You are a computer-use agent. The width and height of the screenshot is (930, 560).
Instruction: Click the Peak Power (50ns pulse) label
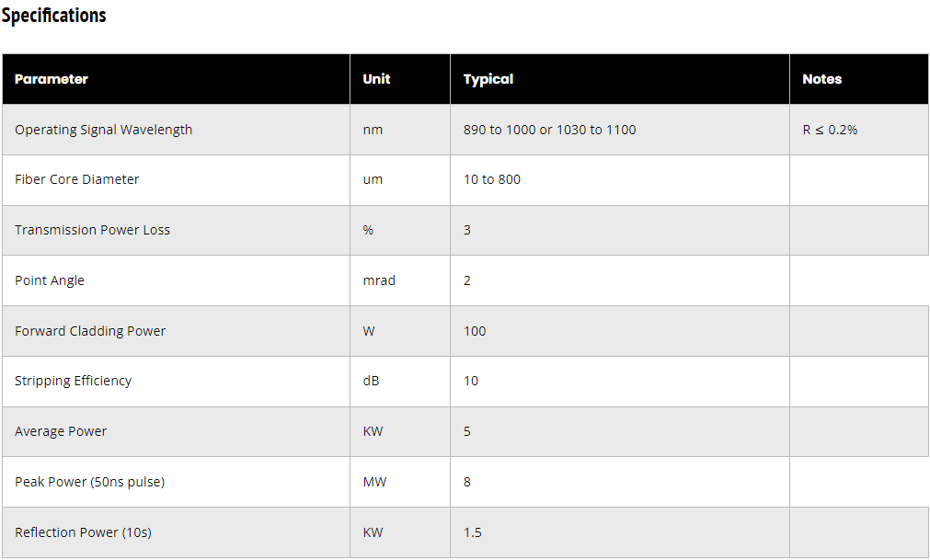tap(89, 482)
